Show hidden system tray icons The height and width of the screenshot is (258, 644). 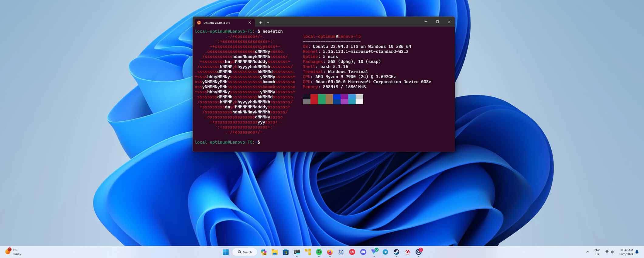click(x=588, y=252)
